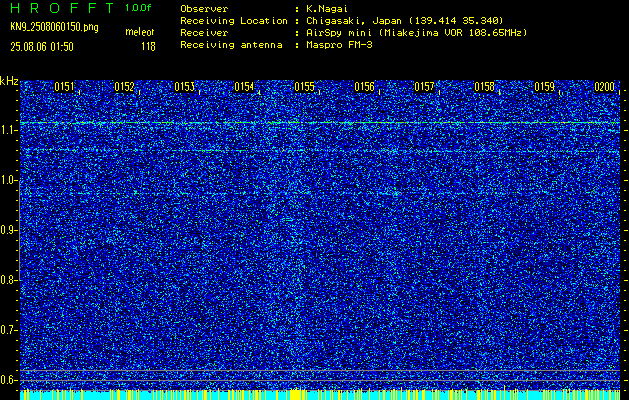629x400 pixels.
Task: Click the meteor label text
Action: tap(140, 32)
